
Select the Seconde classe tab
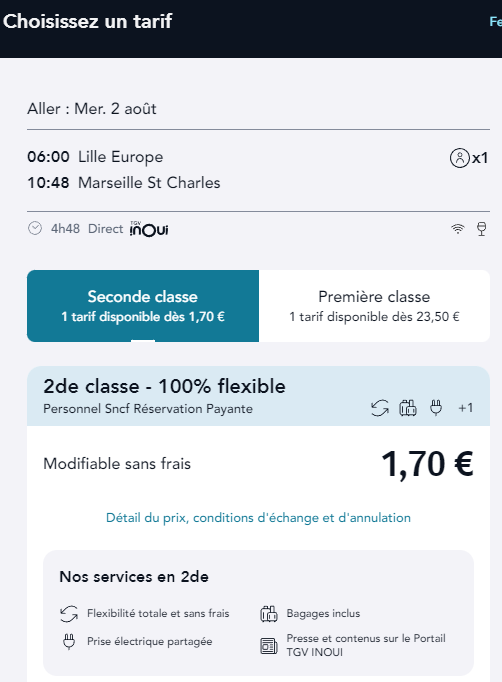(143, 306)
